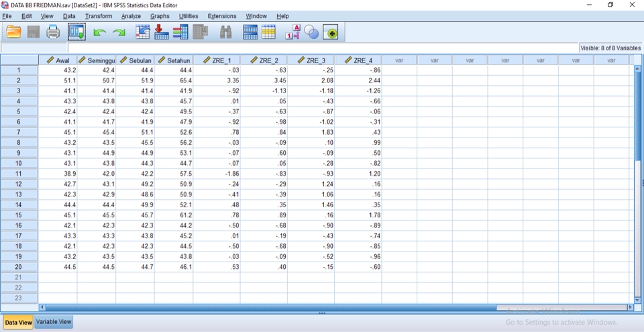
Task: Click the Variables info icon
Action: (180, 32)
